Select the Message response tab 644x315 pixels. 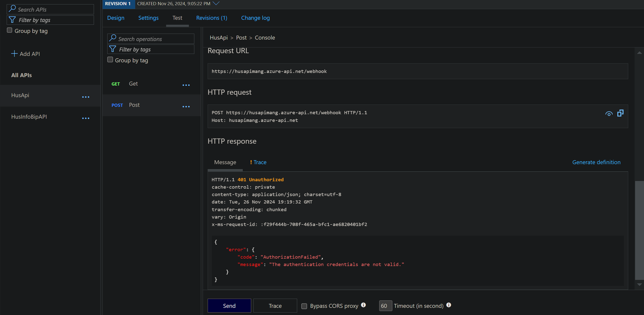(x=225, y=162)
